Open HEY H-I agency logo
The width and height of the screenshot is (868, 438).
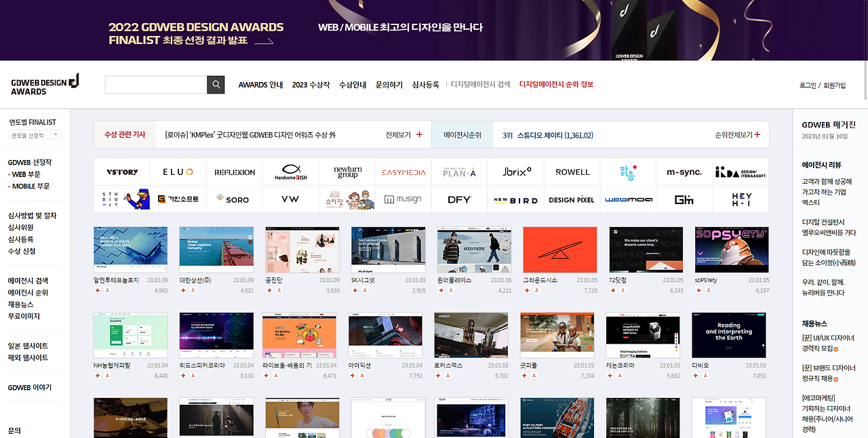pos(741,199)
